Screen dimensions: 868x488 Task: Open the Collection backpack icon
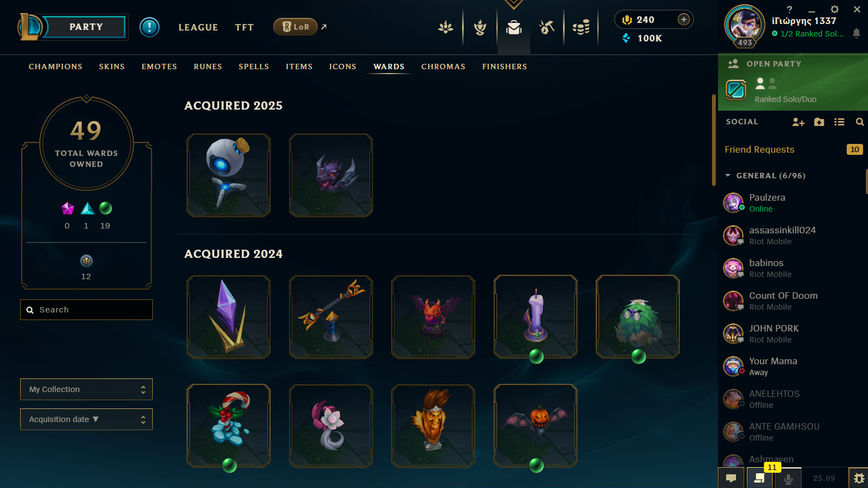(x=513, y=27)
